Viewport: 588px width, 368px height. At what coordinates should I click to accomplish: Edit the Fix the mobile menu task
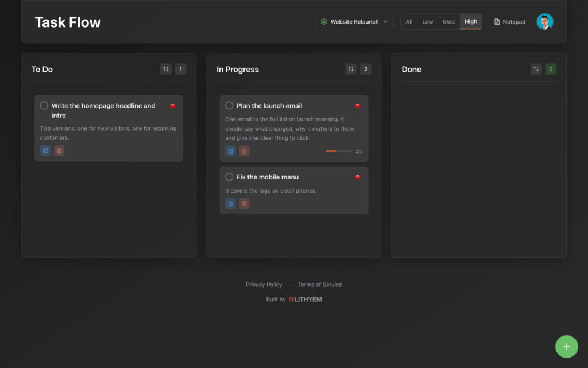[x=230, y=204]
